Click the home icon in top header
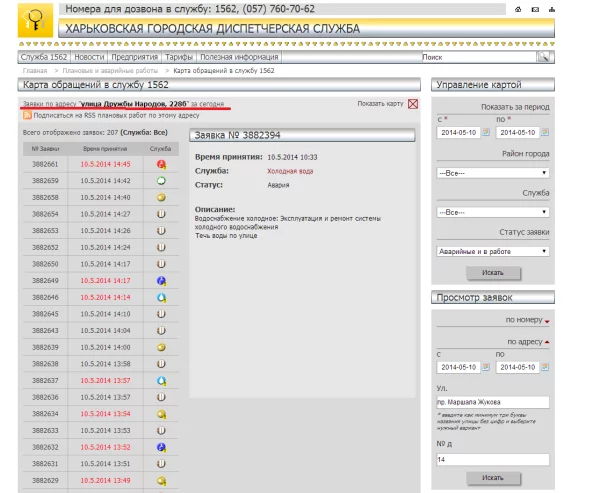Image resolution: width=600 pixels, height=493 pixels. coord(518,9)
